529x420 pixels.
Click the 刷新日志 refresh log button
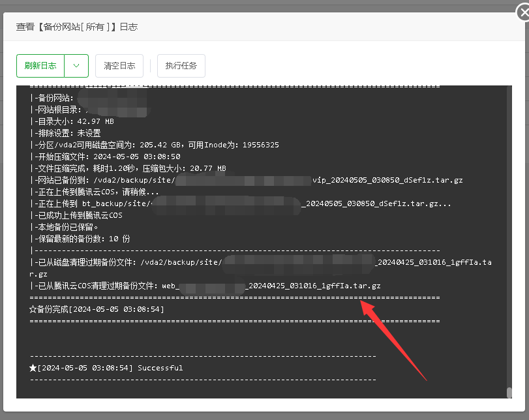40,66
